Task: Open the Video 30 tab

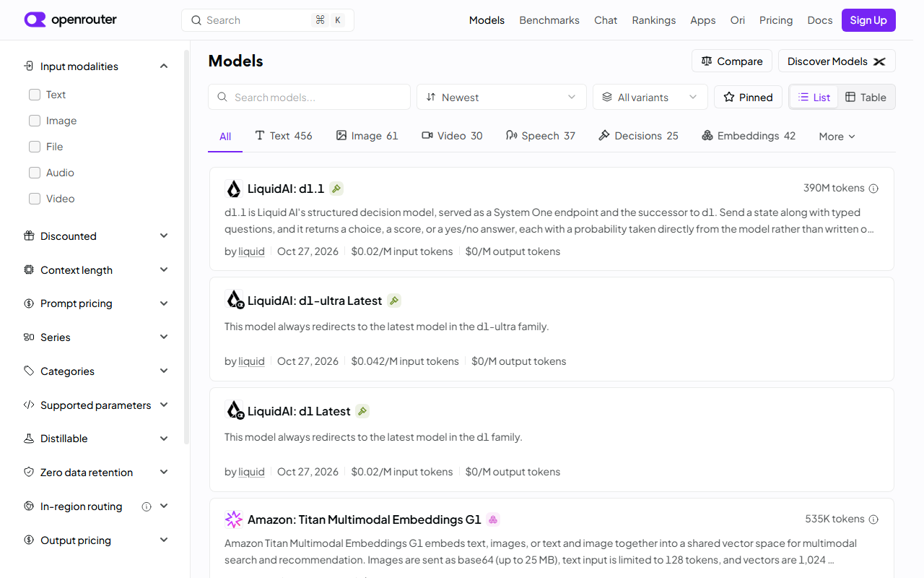Action: pos(452,136)
